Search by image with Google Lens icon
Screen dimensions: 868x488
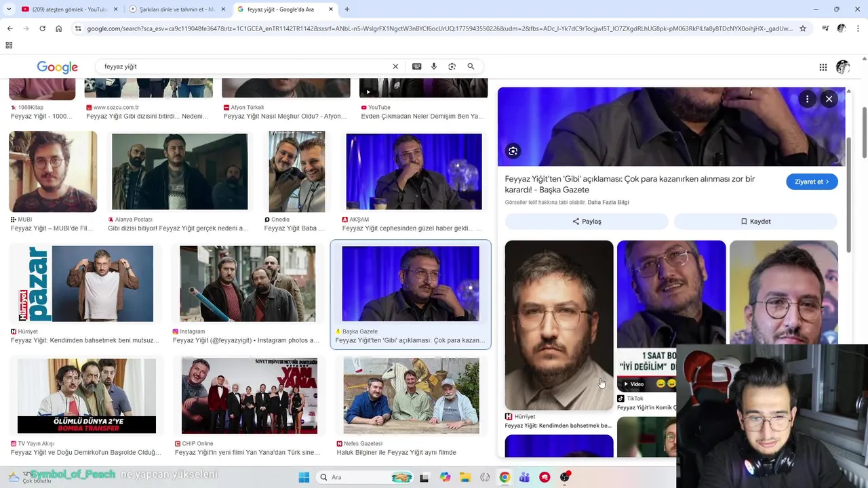pyautogui.click(x=452, y=66)
